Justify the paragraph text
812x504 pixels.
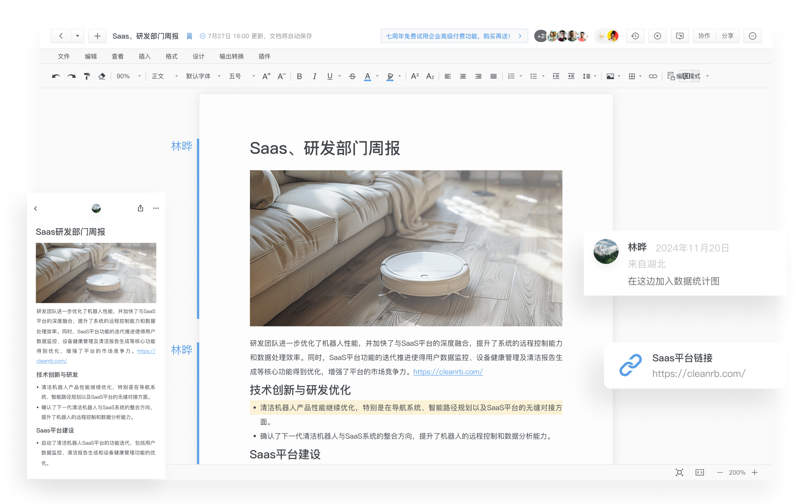click(493, 76)
